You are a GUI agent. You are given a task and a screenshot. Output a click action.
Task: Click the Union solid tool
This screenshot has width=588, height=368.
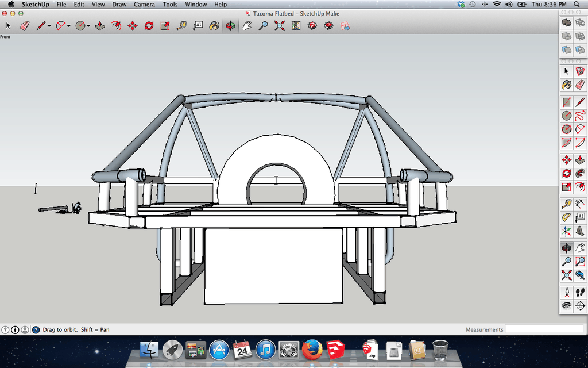[x=567, y=36]
